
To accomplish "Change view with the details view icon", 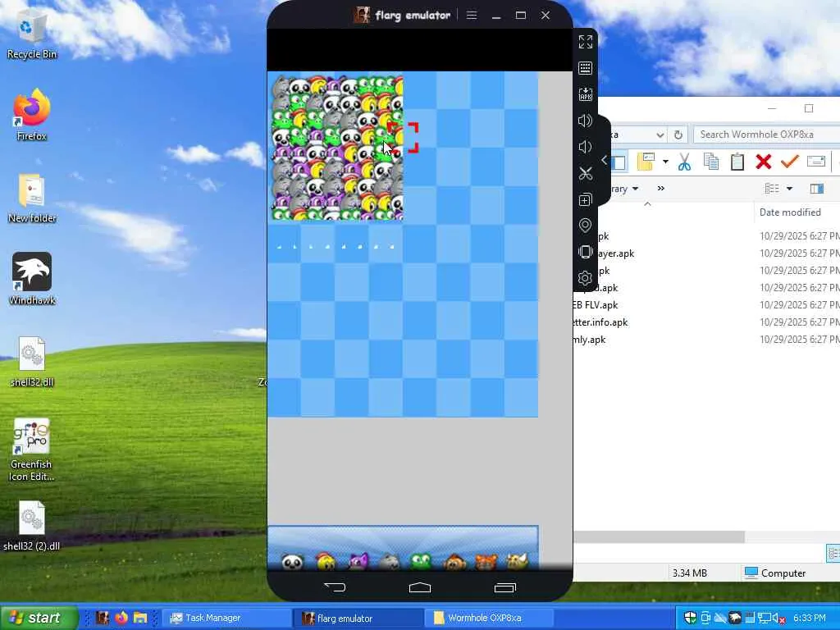I will 772,189.
